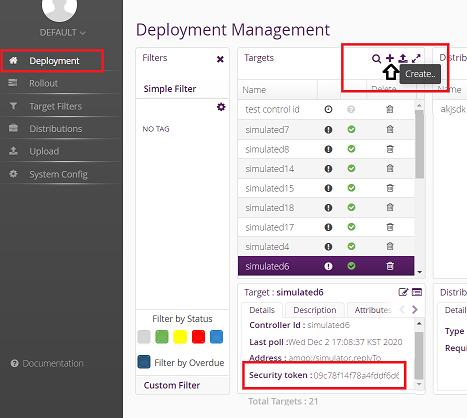Image resolution: width=467 pixels, height=418 pixels.
Task: Open the Distributions sidebar item
Action: coord(56,129)
